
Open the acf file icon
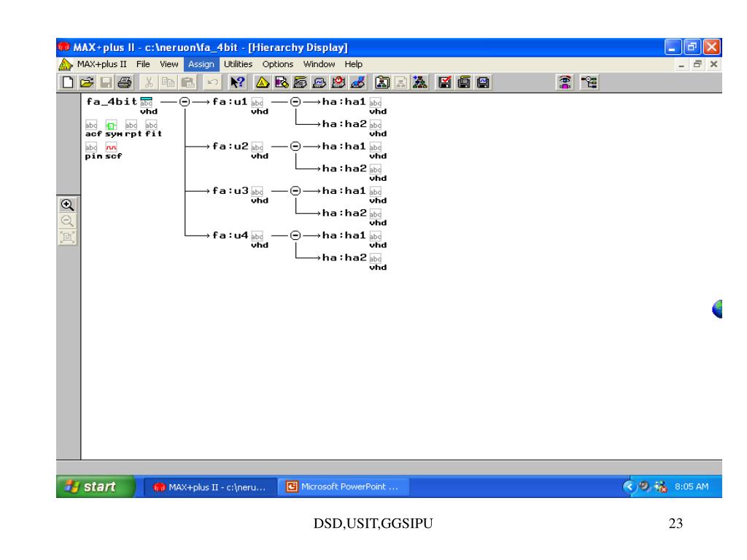[91, 125]
